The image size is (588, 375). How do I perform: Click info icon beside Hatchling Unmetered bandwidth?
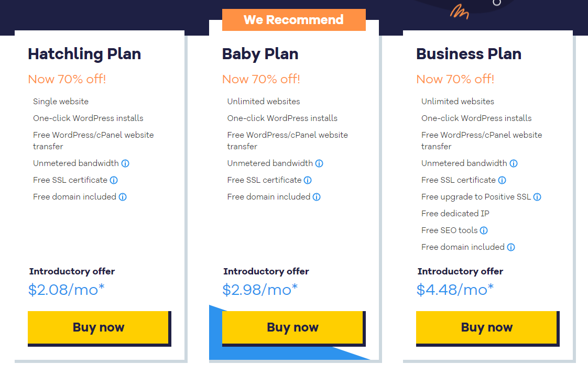click(x=125, y=163)
